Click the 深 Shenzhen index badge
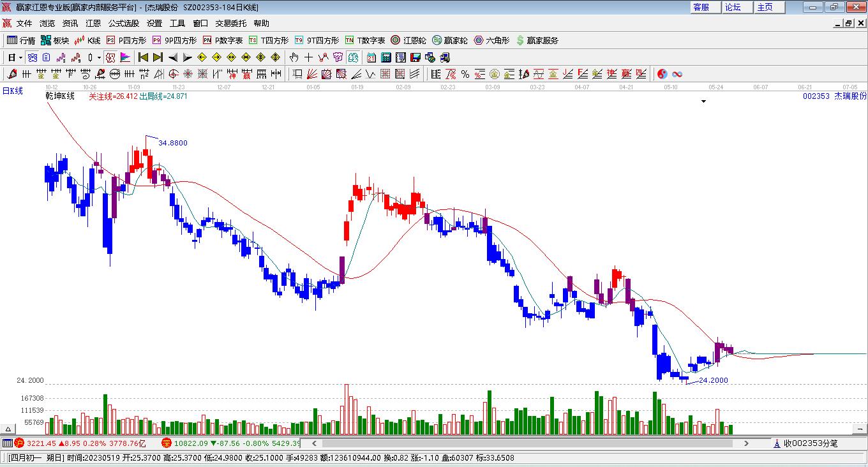 [167, 443]
